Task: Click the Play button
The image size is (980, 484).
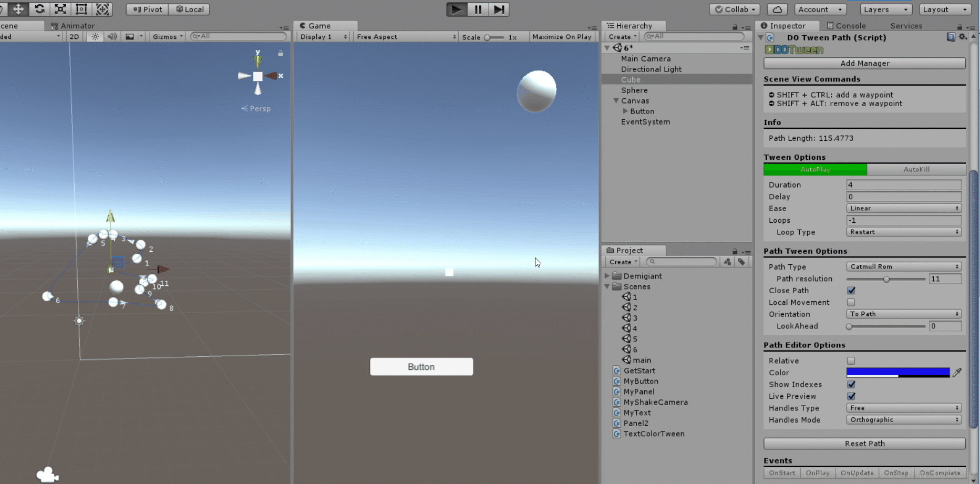Action: tap(457, 9)
